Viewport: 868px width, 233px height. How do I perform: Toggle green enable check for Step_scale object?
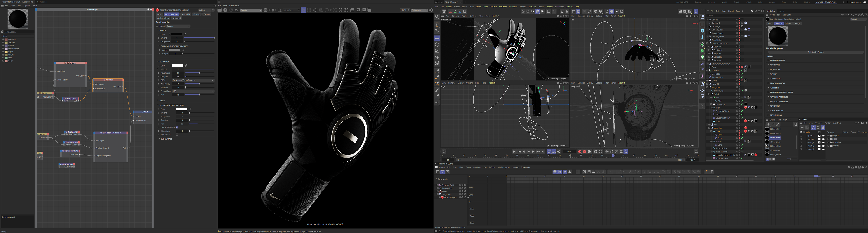(x=742, y=74)
